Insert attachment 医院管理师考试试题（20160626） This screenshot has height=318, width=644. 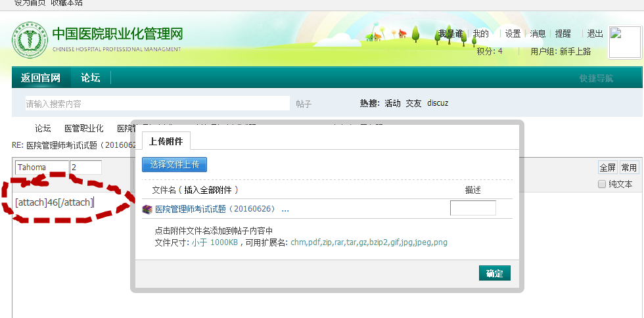217,210
